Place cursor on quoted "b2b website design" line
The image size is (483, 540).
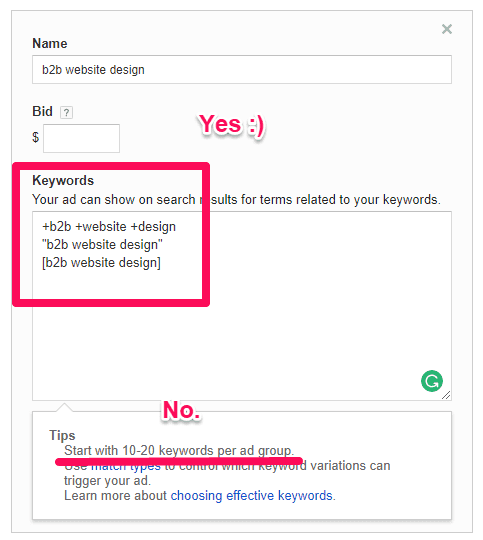pos(102,245)
